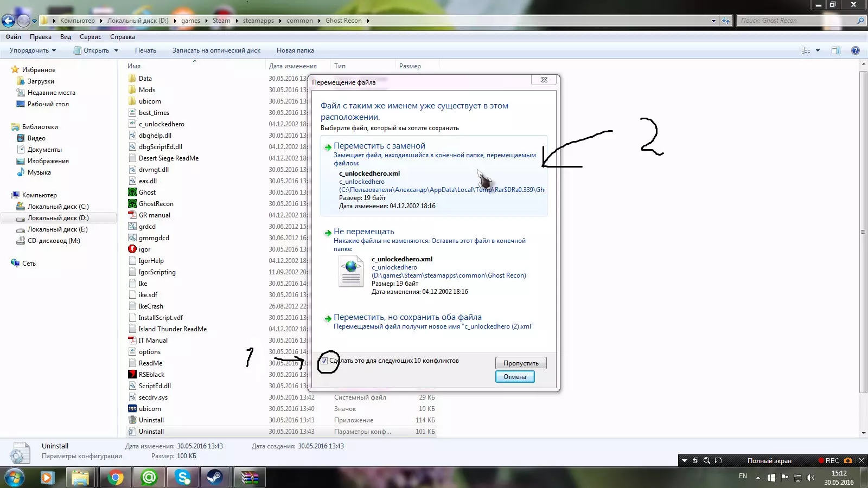Open Windows Media Player from the taskbar
This screenshot has width=868, height=488.
click(47, 478)
